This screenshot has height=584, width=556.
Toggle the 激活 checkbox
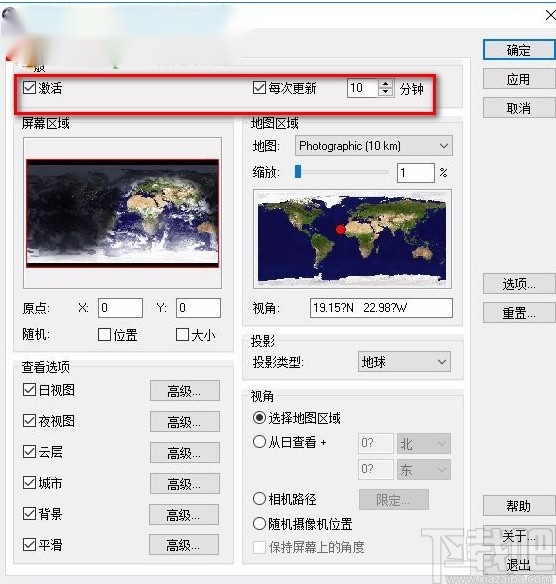coord(29,88)
